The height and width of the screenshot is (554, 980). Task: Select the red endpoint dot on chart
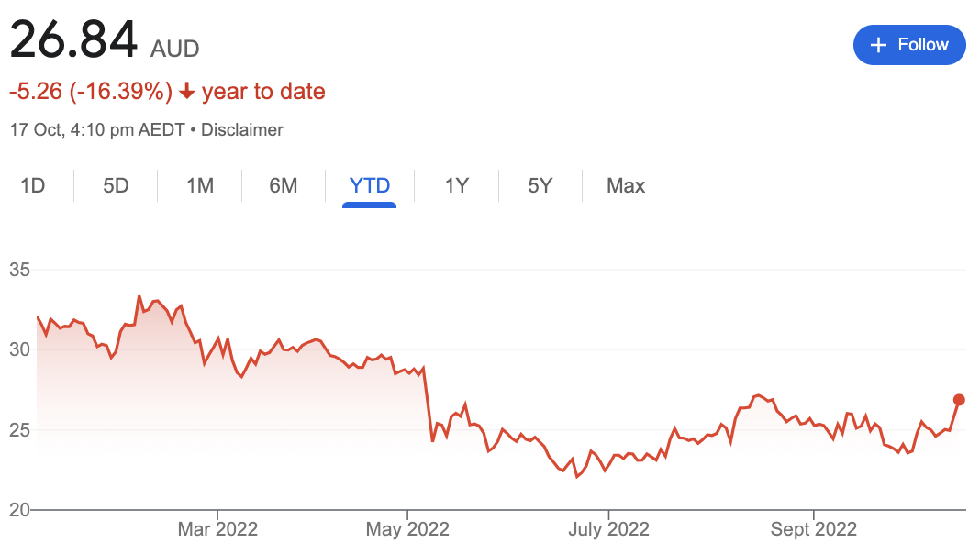959,400
